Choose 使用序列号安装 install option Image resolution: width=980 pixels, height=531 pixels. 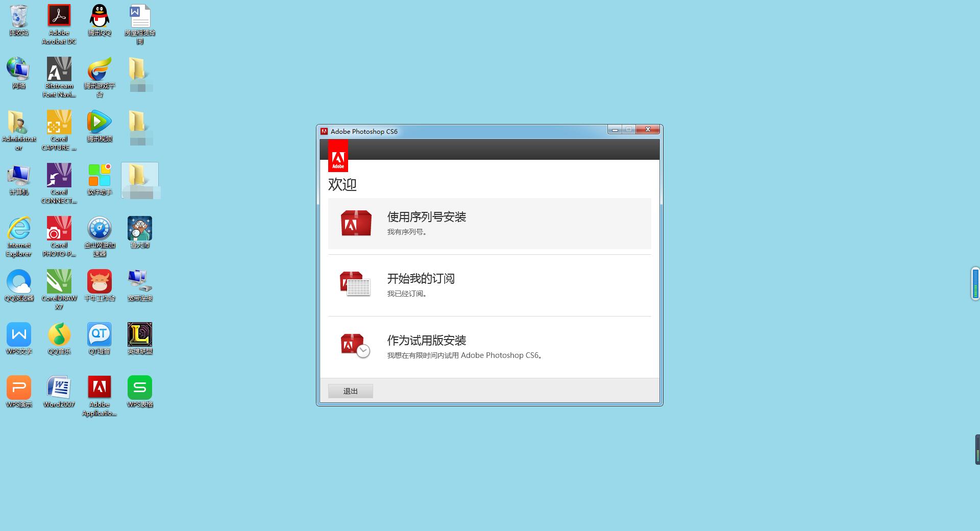pyautogui.click(x=489, y=224)
